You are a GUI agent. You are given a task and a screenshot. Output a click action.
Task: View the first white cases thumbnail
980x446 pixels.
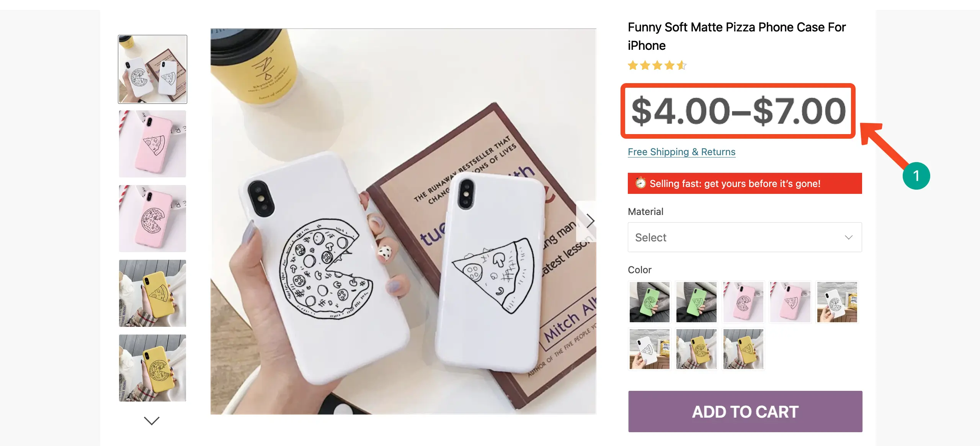[152, 69]
